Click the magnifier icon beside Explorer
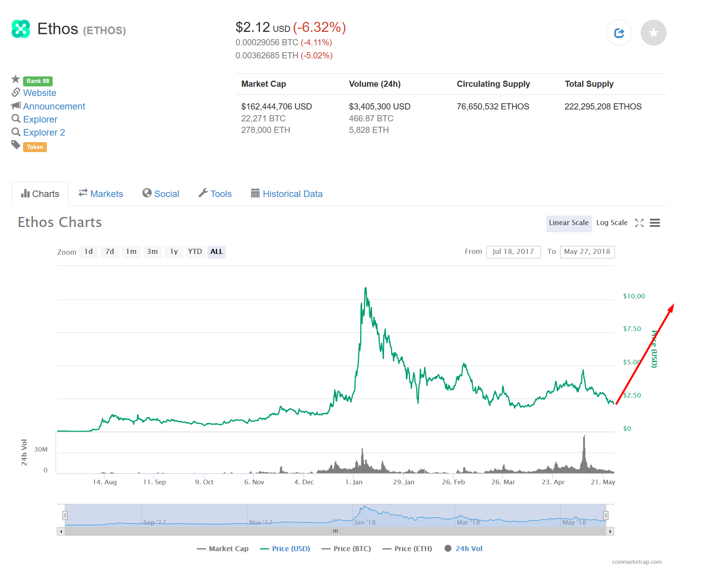703x588 pixels. (x=16, y=119)
